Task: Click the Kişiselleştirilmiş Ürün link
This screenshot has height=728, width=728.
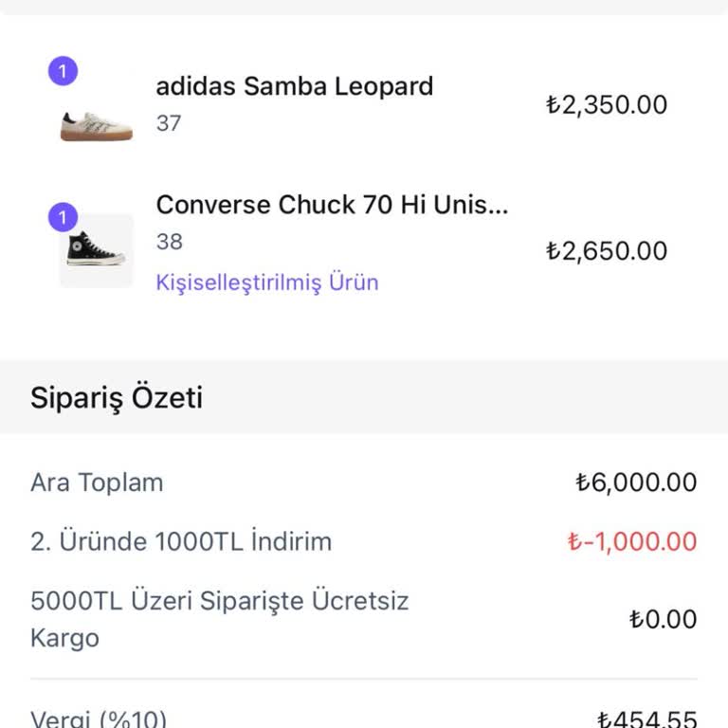Action: (x=266, y=282)
